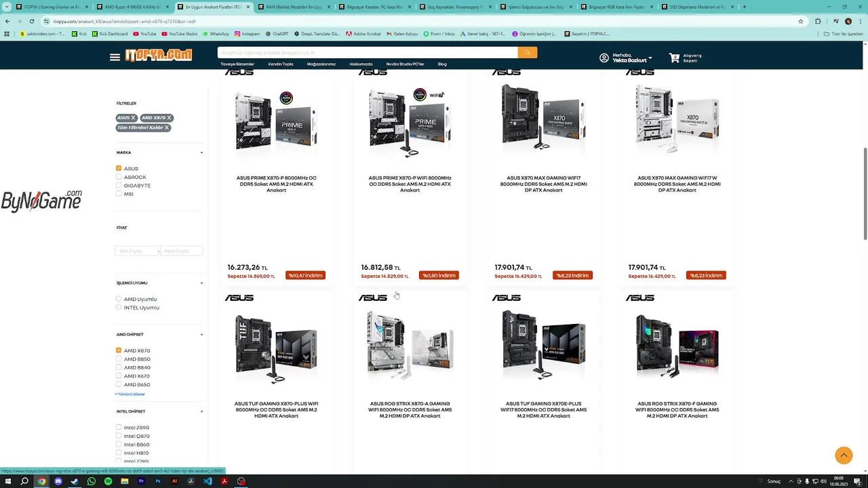Open ASUS PRIME X870-P 8000MHz OC product link
Screen dimensions: 868x488
[276, 184]
